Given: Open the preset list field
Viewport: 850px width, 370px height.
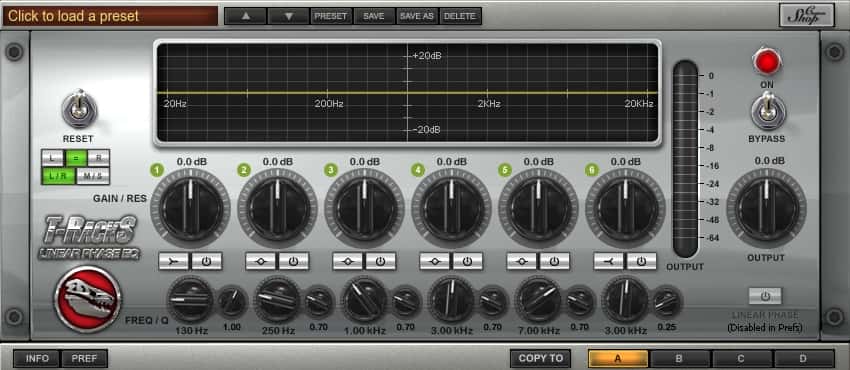Looking at the screenshot, I should pos(110,16).
